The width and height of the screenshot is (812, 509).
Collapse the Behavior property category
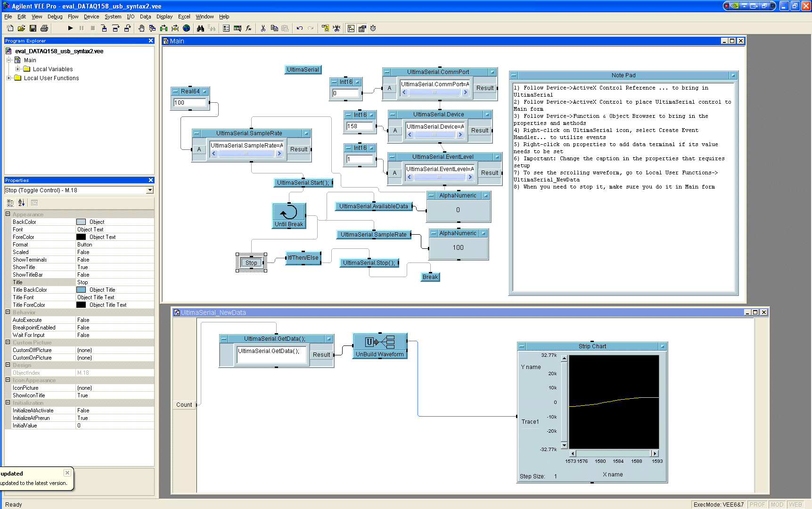coord(8,312)
